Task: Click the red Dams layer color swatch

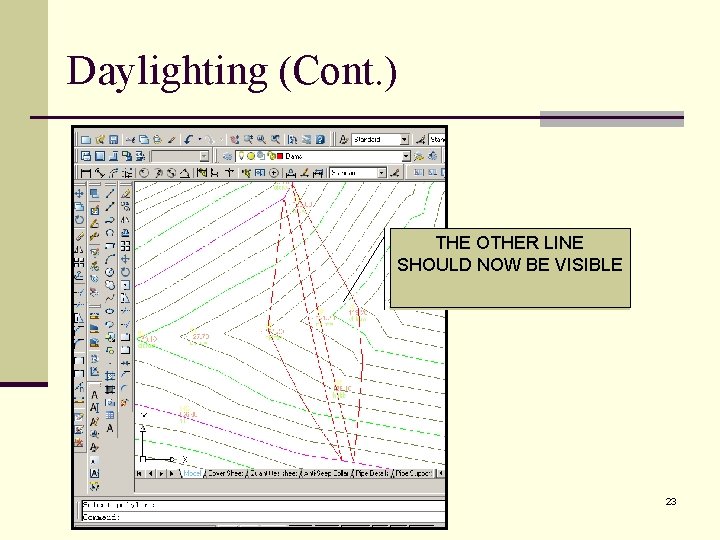Action: [280, 157]
